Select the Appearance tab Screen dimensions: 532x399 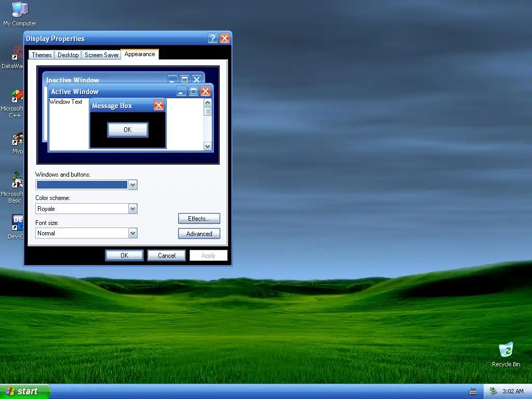click(x=140, y=54)
